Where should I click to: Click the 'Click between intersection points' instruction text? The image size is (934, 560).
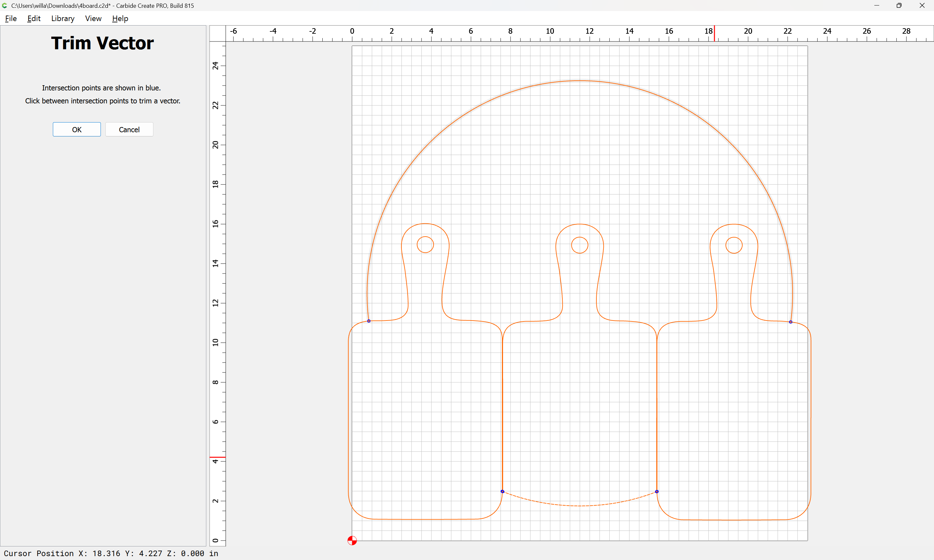coord(103,101)
